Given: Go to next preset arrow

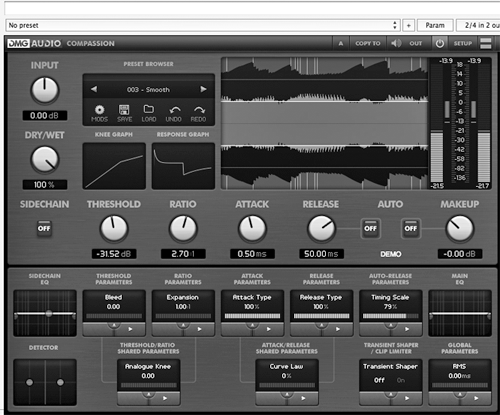Looking at the screenshot, I should click(203, 89).
